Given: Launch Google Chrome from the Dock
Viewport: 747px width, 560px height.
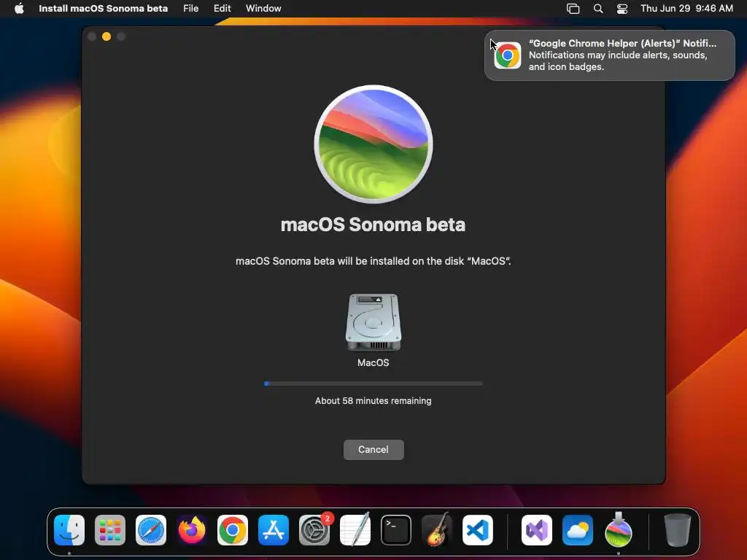Looking at the screenshot, I should coord(233,529).
